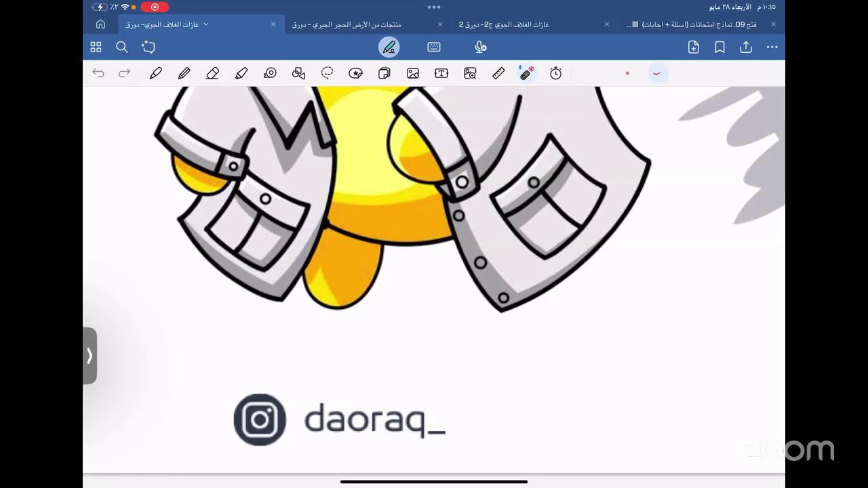Open the three-dot more options menu
This screenshot has width=868, height=488.
tap(772, 47)
